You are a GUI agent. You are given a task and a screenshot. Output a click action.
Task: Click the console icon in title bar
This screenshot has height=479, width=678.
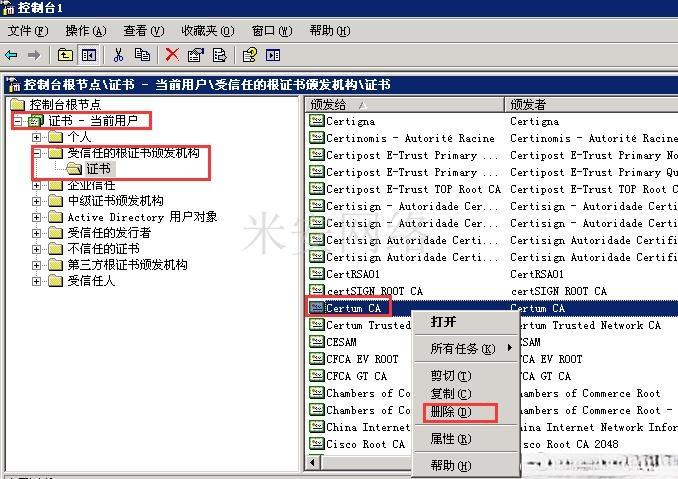[x=8, y=8]
